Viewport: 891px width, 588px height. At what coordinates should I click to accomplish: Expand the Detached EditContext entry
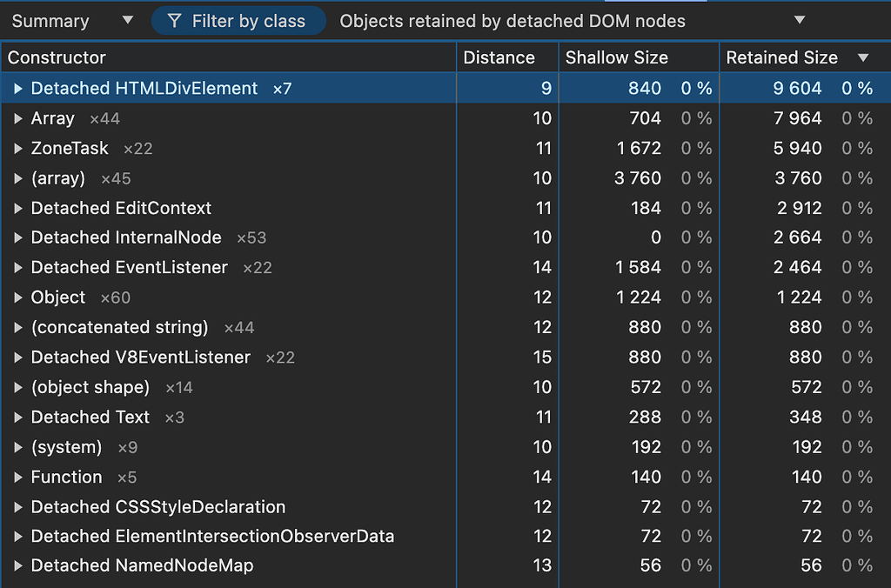point(18,208)
